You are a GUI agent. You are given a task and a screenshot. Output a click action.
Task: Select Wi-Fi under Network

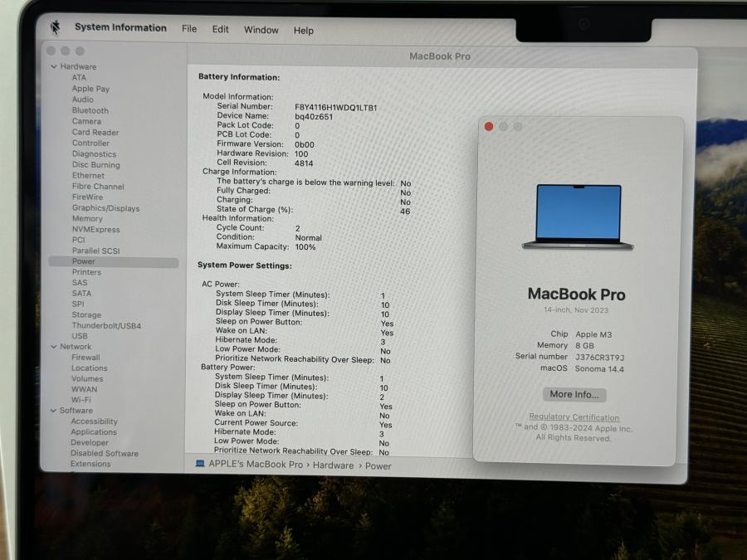[x=81, y=400]
